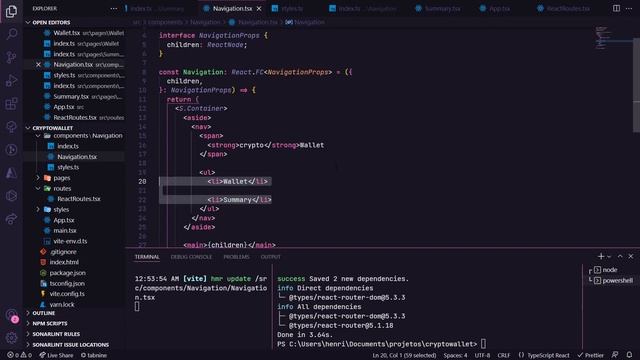Switch to the App.tsx editor tab

(495, 9)
